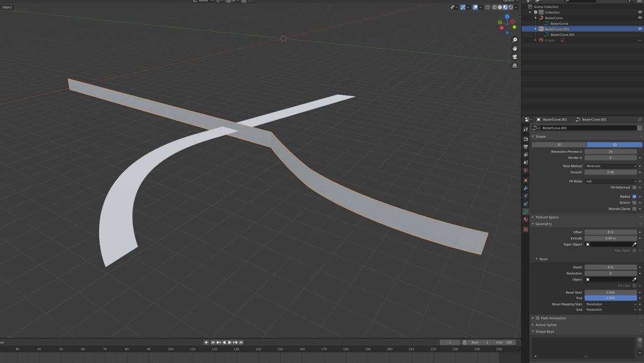
Task: Click the viewport zoom magnifier icon
Action: coord(515,40)
